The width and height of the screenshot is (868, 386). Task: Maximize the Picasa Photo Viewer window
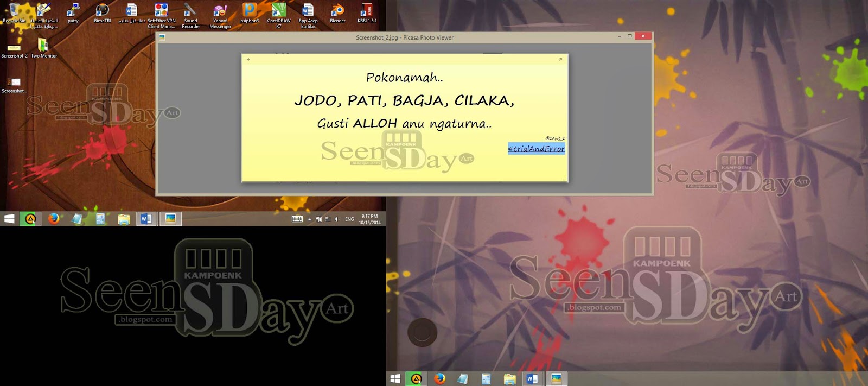tap(630, 36)
